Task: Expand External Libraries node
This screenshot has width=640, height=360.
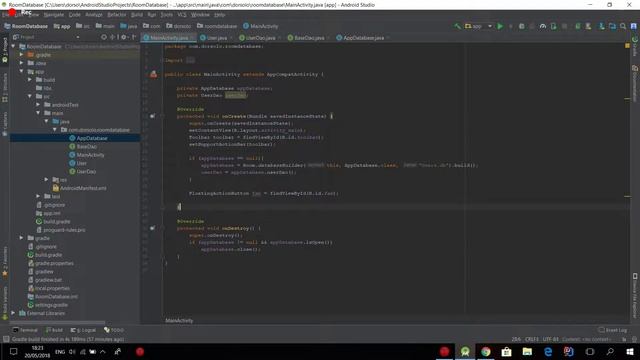Action: point(13,313)
